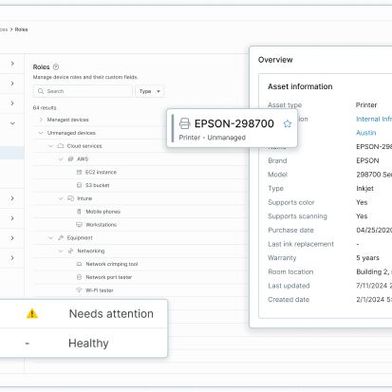The height and width of the screenshot is (392, 392).
Task: Click the 'Asset information' heading
Action: 300,86
